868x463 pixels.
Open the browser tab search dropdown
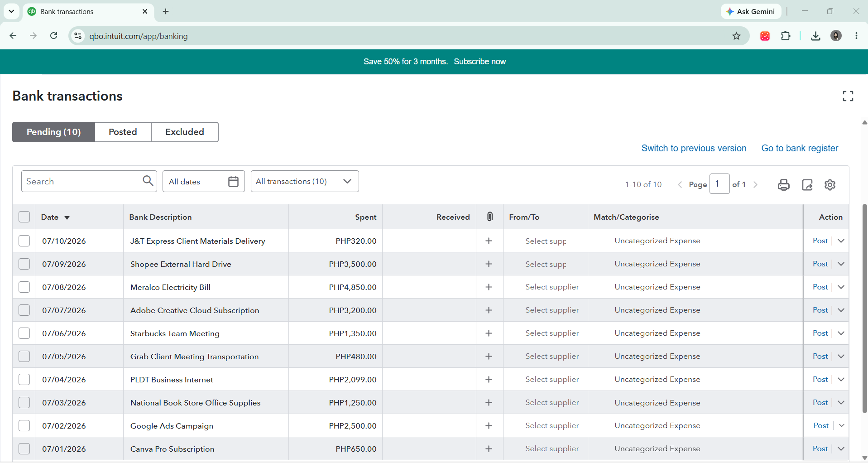(x=11, y=11)
